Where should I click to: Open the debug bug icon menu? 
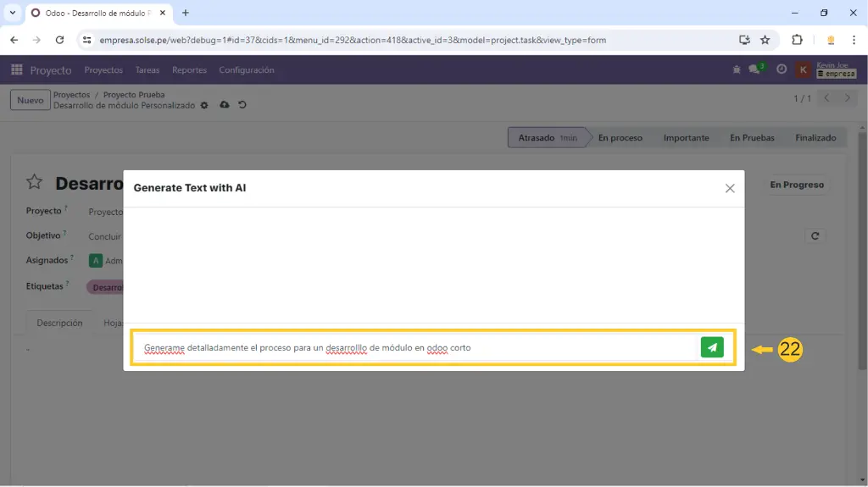737,70
